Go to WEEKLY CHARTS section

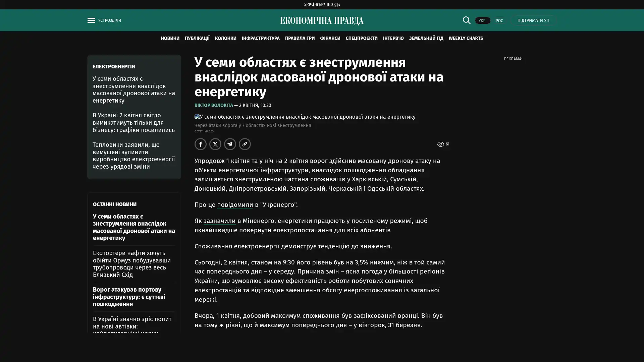click(x=466, y=38)
